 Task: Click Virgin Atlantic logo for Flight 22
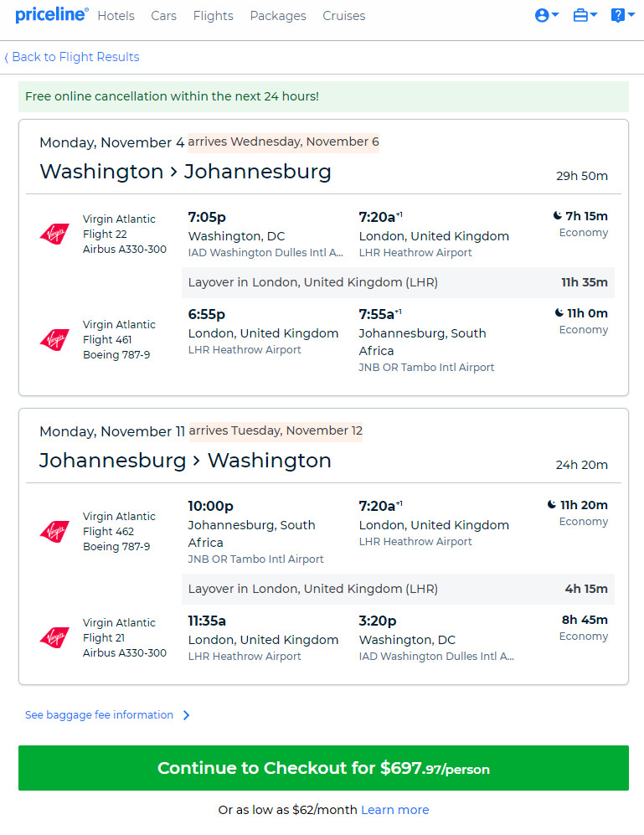(55, 234)
